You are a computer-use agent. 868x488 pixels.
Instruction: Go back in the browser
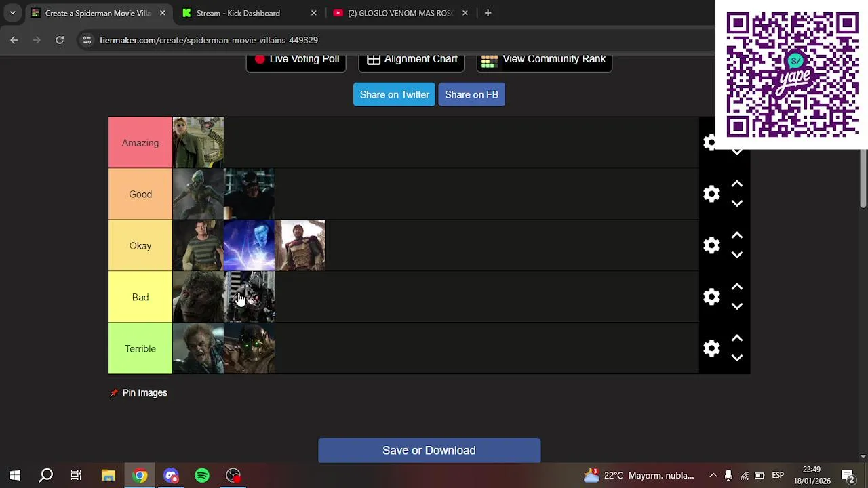14,40
